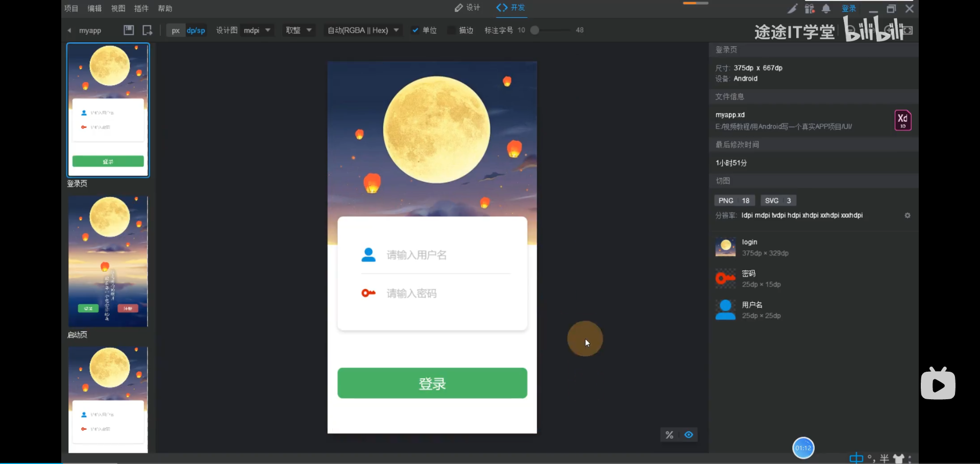Switch to the 开发 mode tab
Viewport: 980px width, 464px height.
511,8
